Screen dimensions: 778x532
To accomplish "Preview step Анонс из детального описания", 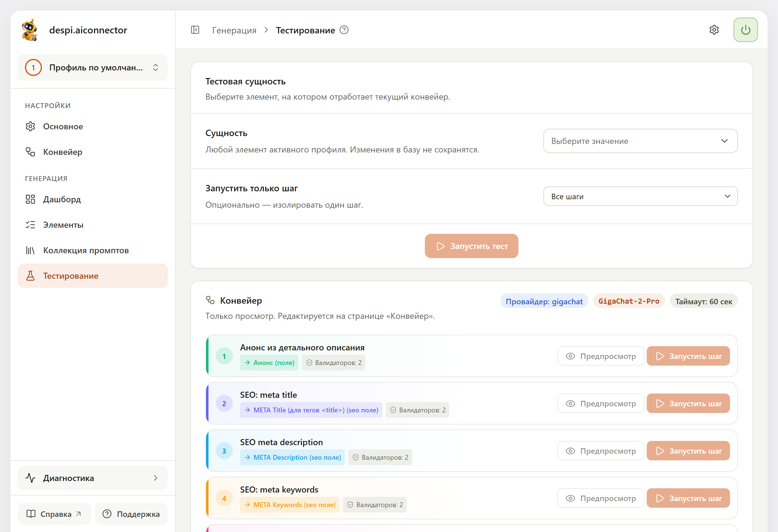I will point(601,356).
